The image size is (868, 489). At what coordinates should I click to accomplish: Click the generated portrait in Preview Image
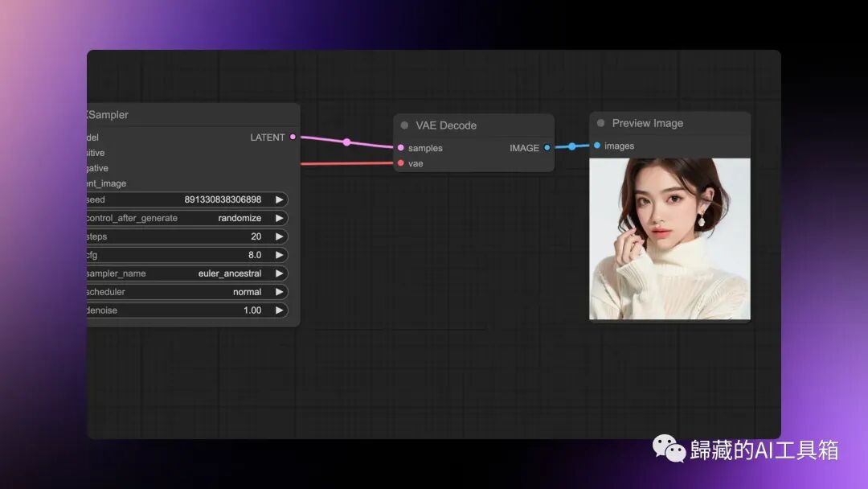[669, 239]
